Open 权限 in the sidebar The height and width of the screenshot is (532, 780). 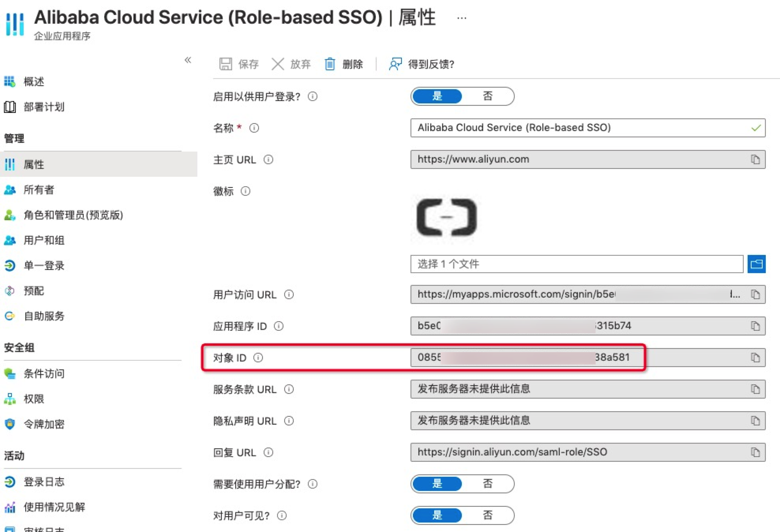click(x=24, y=399)
